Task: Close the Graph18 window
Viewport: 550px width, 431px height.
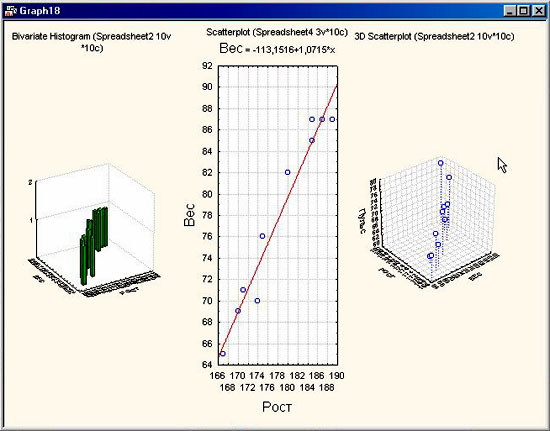Action: pyautogui.click(x=538, y=11)
